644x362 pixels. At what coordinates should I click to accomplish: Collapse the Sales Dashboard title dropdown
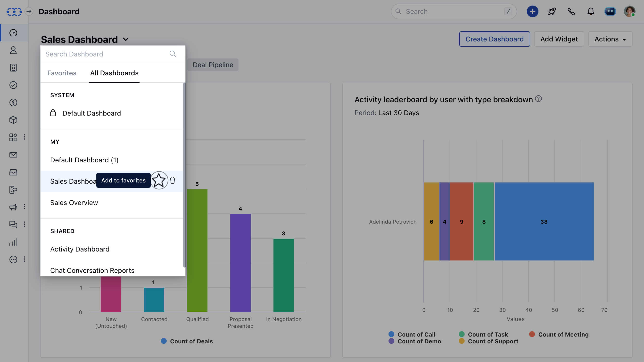coord(126,39)
